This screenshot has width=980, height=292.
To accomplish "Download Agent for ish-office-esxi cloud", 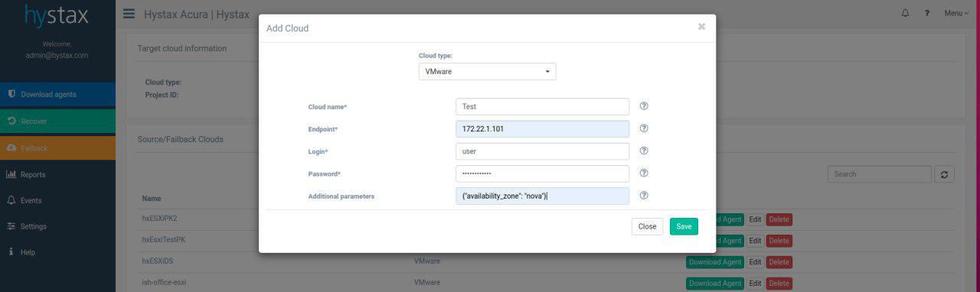I will [x=715, y=284].
